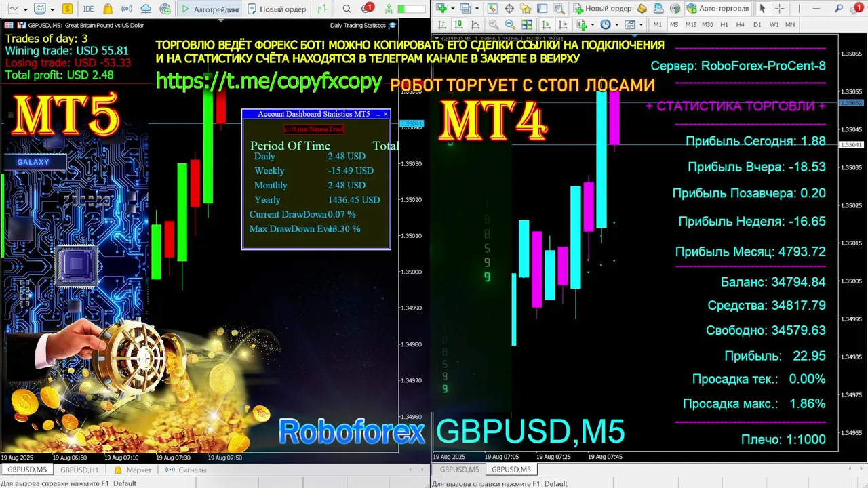Click Сервер: RoboForex-ProCent-8 text
Screen dimensions: 868x488
[x=738, y=66]
